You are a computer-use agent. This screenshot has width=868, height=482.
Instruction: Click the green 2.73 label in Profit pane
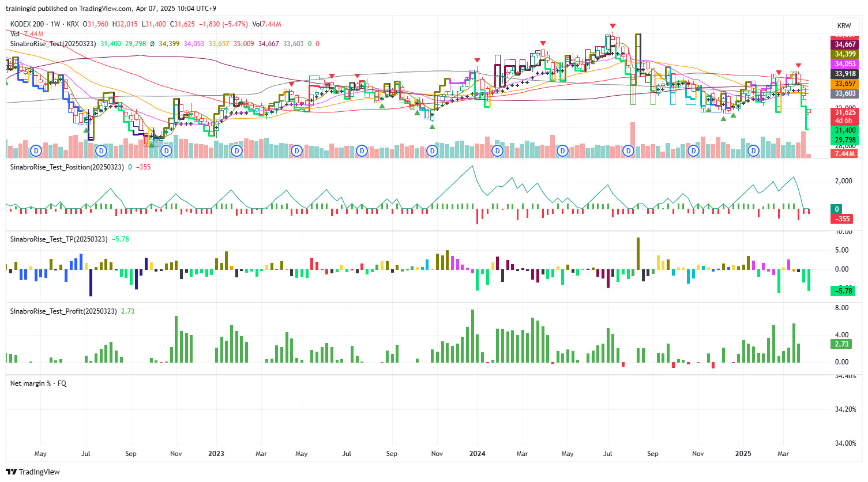[x=841, y=344]
